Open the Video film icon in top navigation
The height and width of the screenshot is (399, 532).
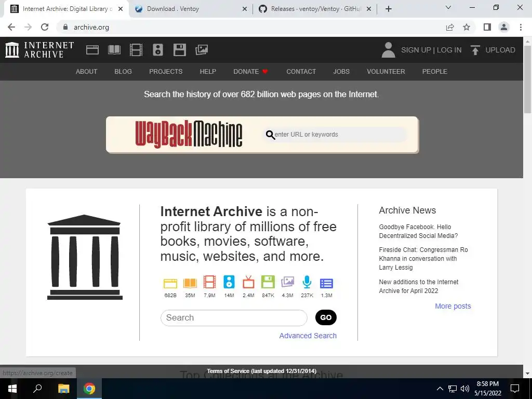click(x=136, y=50)
